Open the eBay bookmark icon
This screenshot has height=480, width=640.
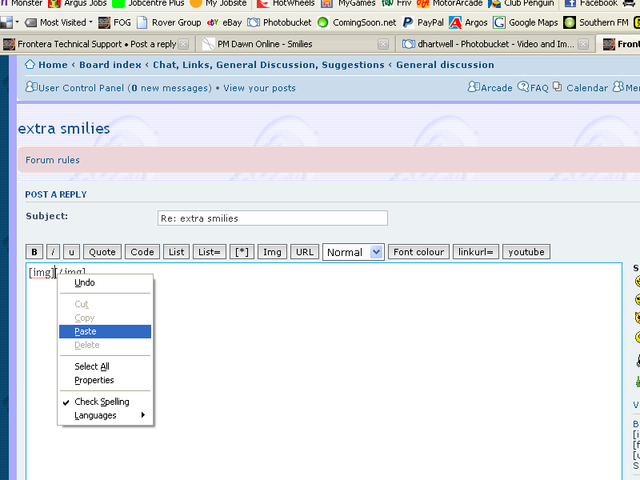tap(212, 22)
